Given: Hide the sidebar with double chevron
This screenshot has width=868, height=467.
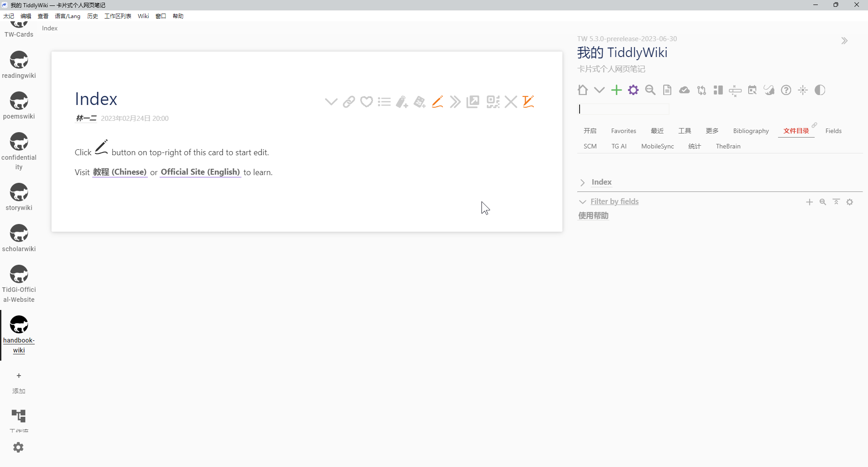Looking at the screenshot, I should point(844,41).
